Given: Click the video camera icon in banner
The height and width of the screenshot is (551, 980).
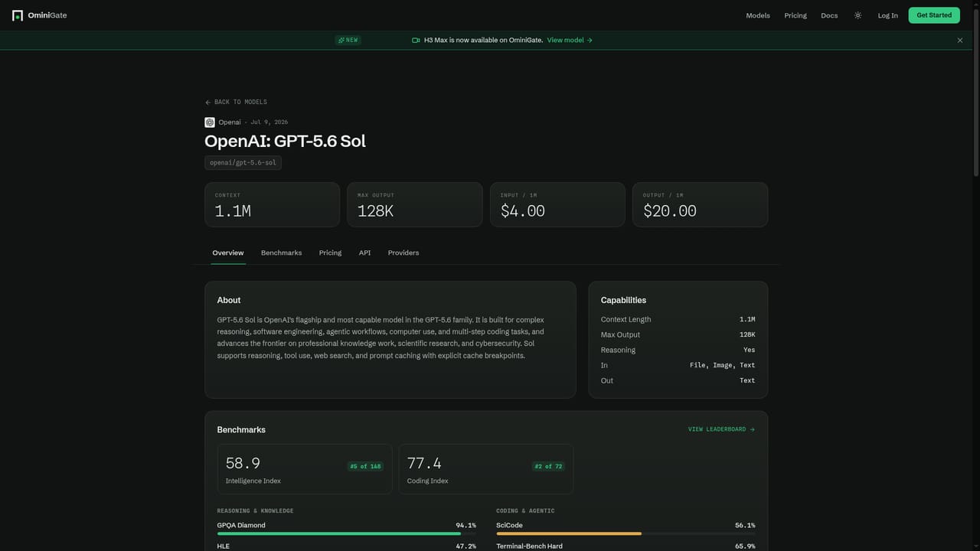Looking at the screenshot, I should [x=416, y=40].
